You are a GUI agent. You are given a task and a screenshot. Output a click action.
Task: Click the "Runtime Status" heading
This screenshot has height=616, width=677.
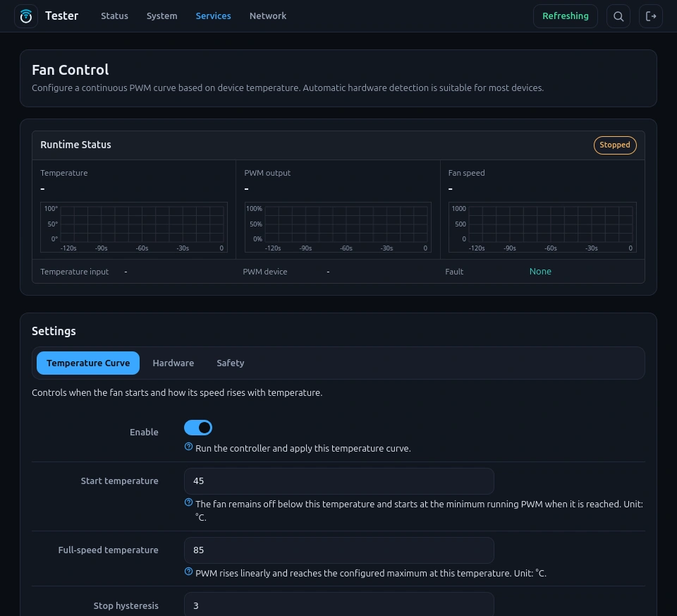pos(75,145)
